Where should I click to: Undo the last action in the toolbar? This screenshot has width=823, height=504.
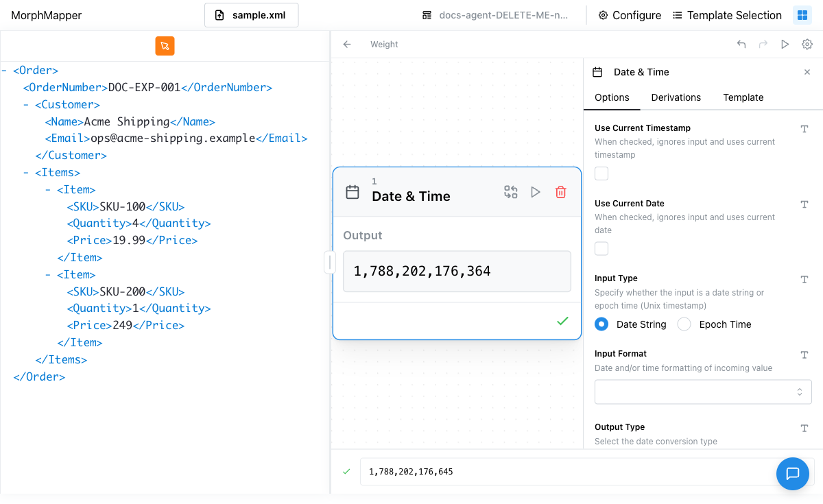[x=741, y=45]
